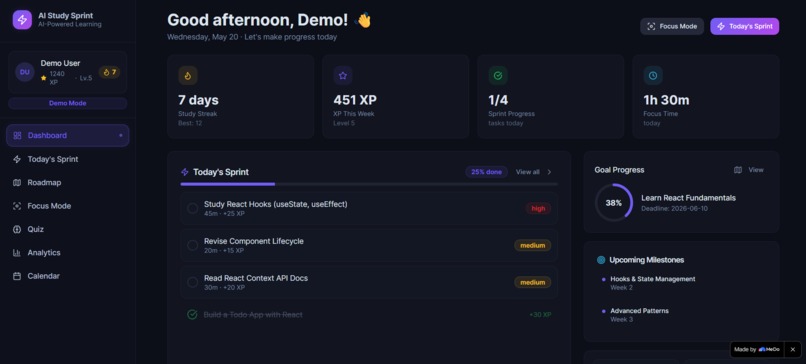Screen dimensions: 806x364
Task: Click the flame streak badge showing 7
Action: click(x=109, y=72)
